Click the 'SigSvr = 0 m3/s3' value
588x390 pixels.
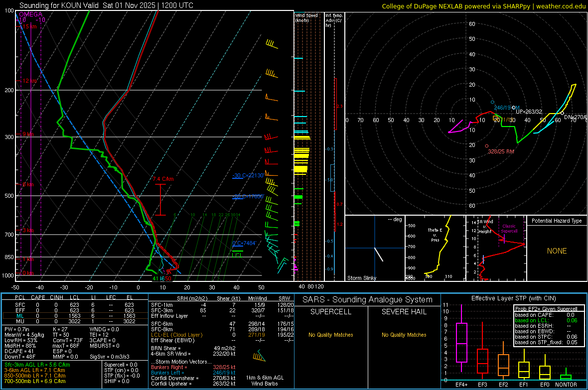[110, 357]
